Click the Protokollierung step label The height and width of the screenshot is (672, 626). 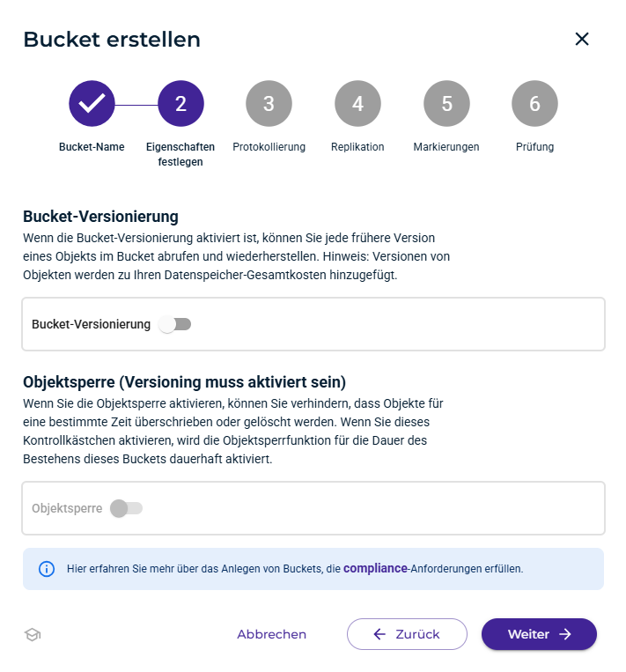269,147
